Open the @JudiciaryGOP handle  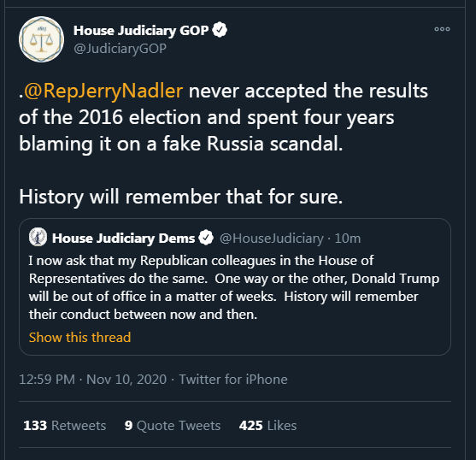120,49
